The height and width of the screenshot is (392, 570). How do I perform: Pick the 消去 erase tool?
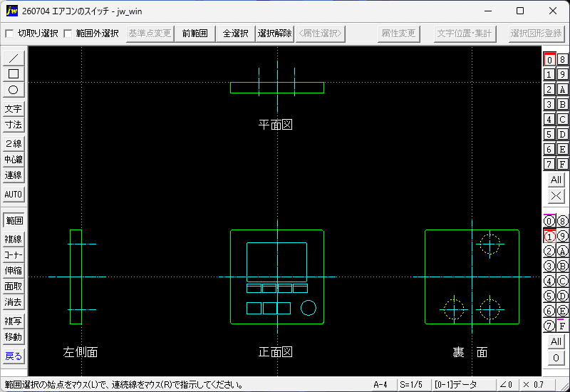point(14,301)
